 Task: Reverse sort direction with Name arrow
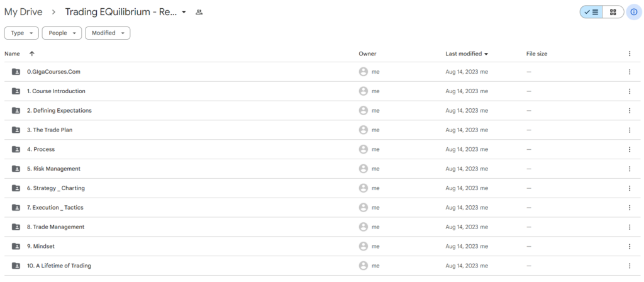(32, 54)
